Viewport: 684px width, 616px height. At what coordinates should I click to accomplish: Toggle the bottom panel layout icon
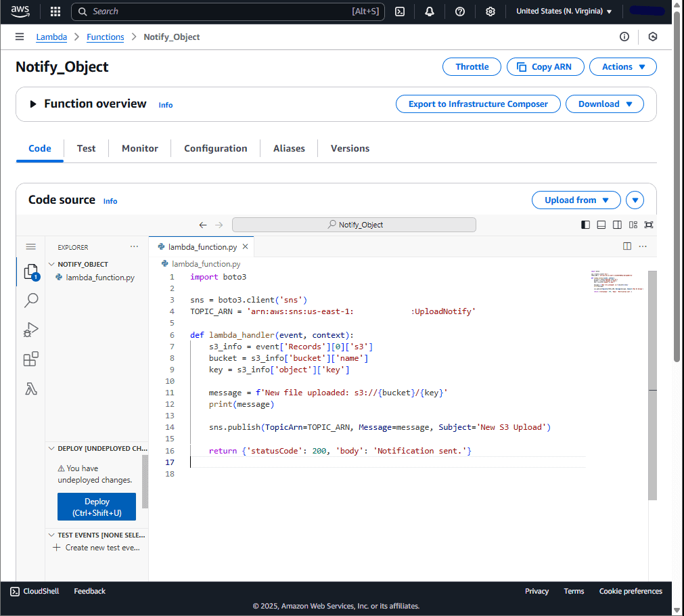(x=601, y=225)
